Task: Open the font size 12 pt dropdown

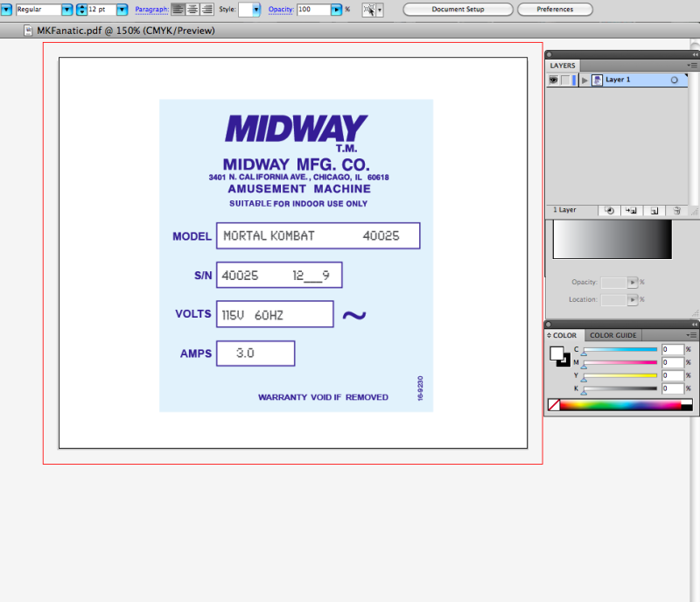Action: pos(122,10)
